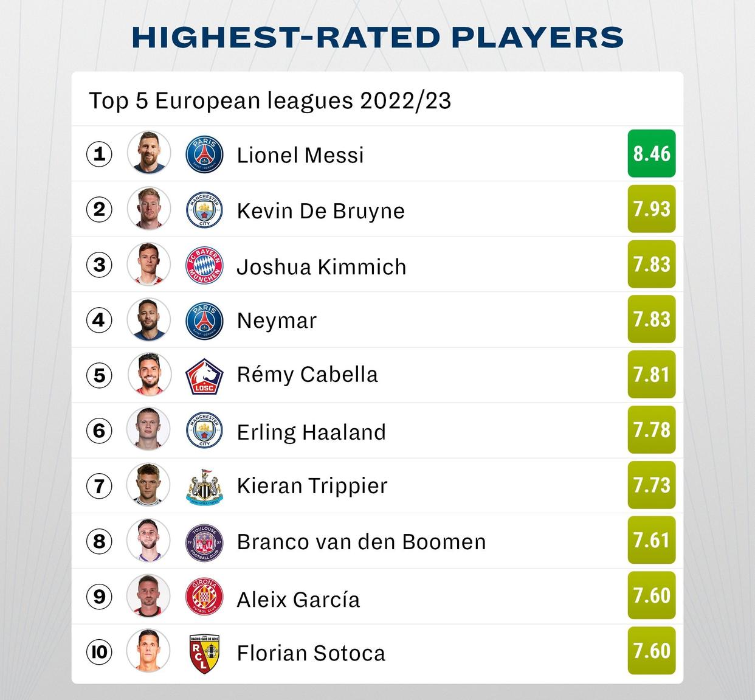Screen dimensions: 755x700
Task: Click the Joshua Kimmich name
Action: coord(321,266)
